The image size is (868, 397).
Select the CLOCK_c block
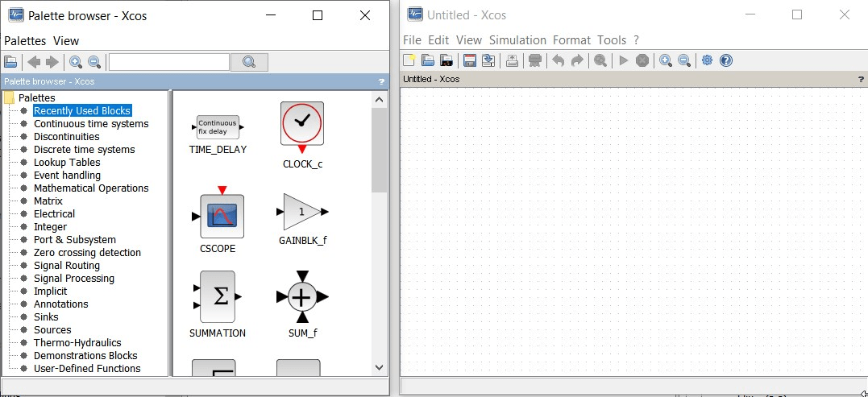point(302,135)
